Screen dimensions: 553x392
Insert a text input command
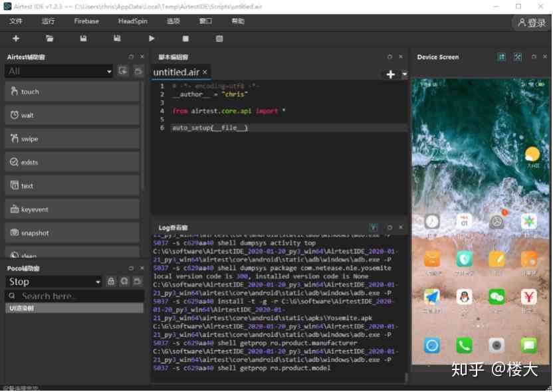pos(72,185)
